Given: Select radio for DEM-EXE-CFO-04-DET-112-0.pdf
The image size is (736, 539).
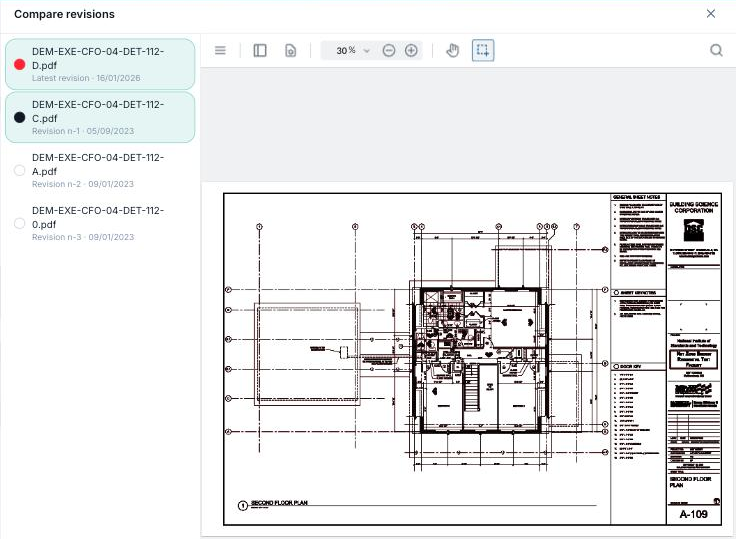Looking at the screenshot, I should [x=20, y=223].
